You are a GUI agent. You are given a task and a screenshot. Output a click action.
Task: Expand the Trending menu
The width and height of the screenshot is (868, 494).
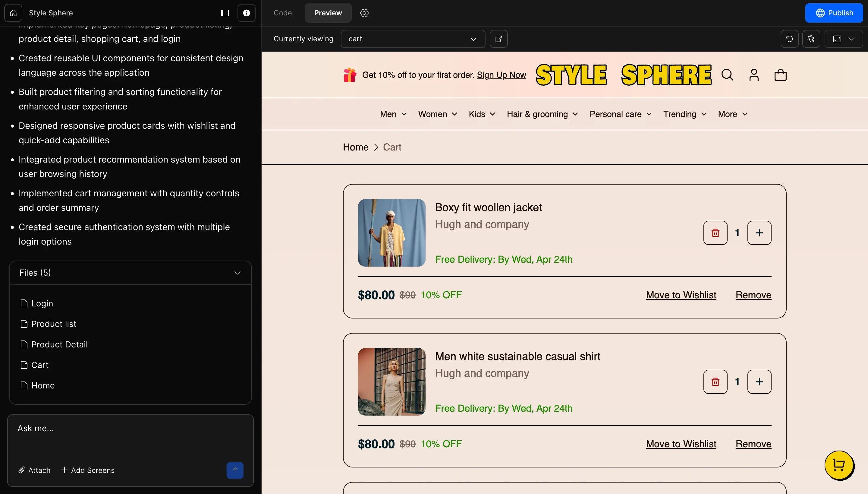pos(685,114)
